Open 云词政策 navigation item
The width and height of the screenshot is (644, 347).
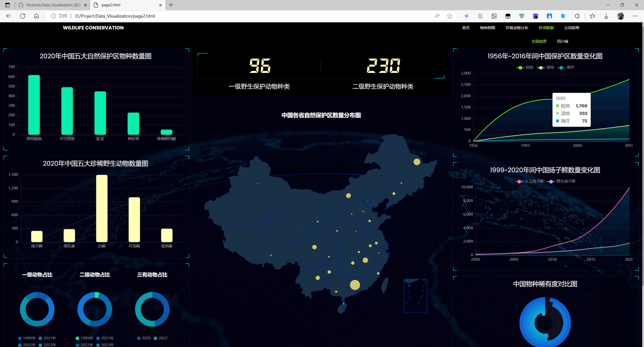[572, 28]
